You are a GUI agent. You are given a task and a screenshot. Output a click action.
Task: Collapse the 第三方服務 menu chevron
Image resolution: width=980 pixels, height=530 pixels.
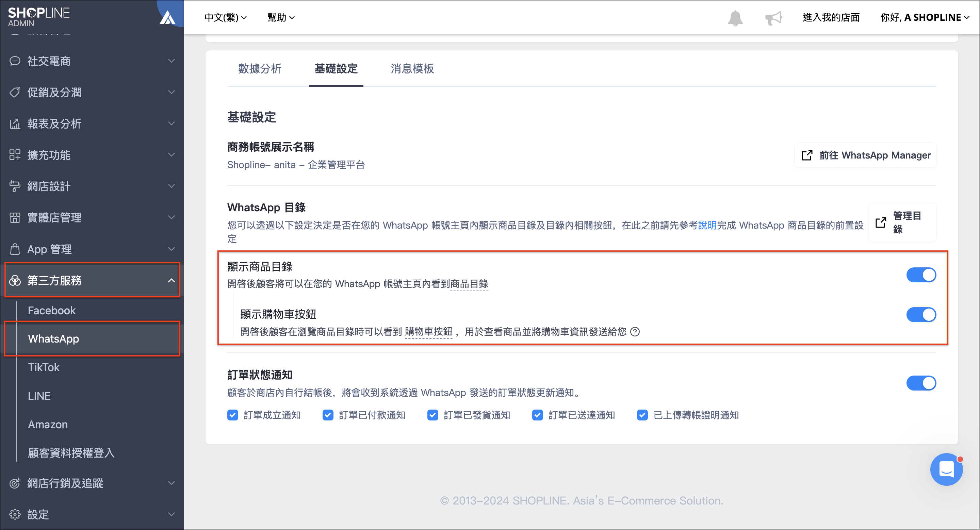tap(171, 280)
